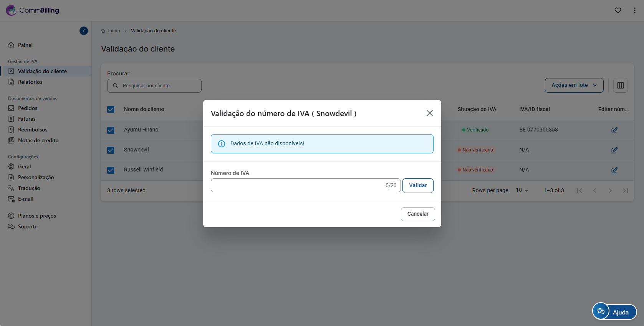The height and width of the screenshot is (326, 644).
Task: Click the Cancelar button
Action: (x=417, y=214)
